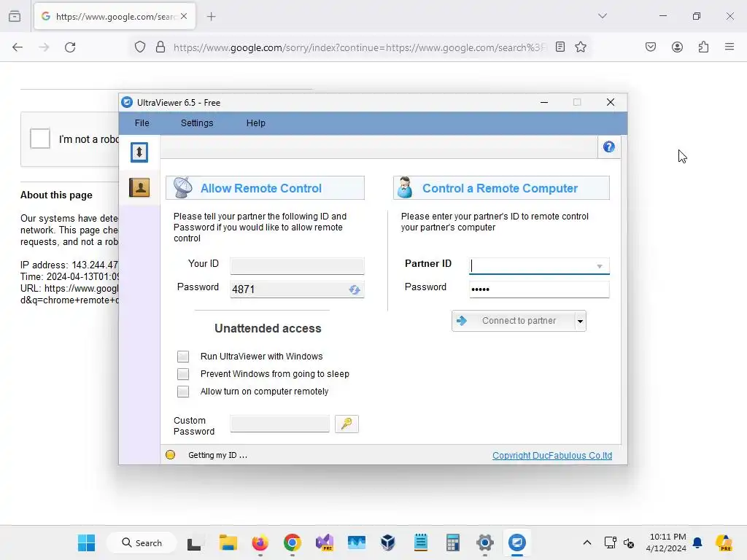
Task: Tick the I'm not a robot checkbox in Firefox
Action: (x=40, y=139)
